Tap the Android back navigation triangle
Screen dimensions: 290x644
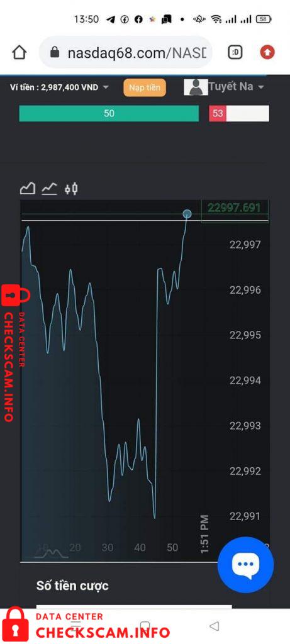(214, 626)
